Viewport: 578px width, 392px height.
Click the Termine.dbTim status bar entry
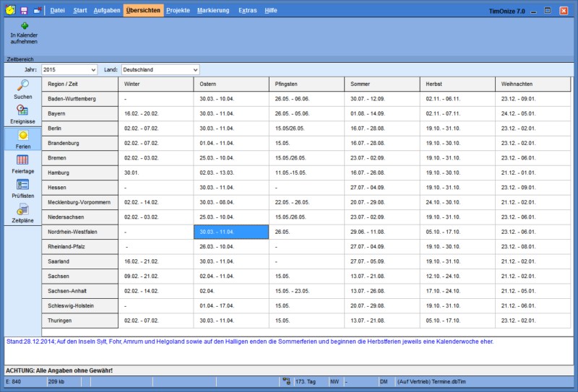tap(431, 381)
